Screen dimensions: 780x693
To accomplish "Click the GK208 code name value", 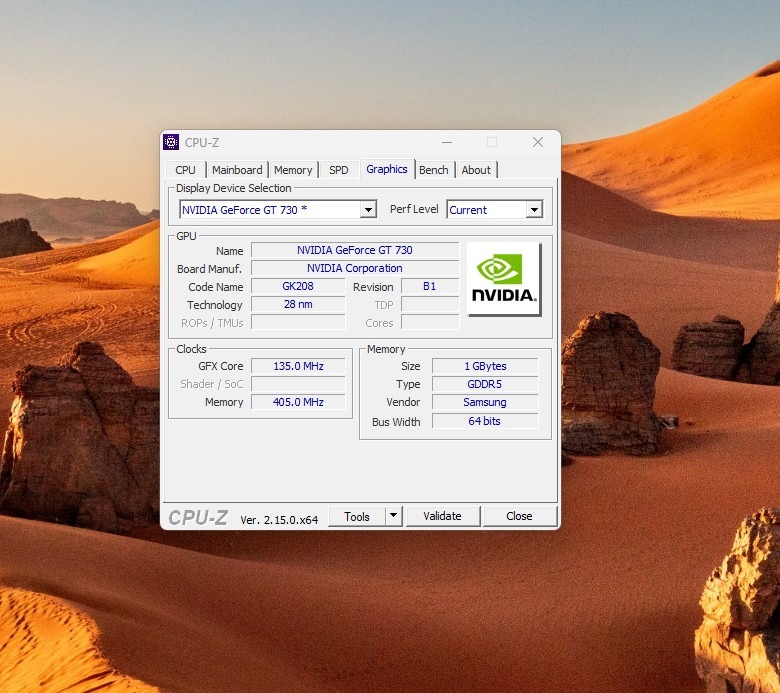I will [298, 286].
